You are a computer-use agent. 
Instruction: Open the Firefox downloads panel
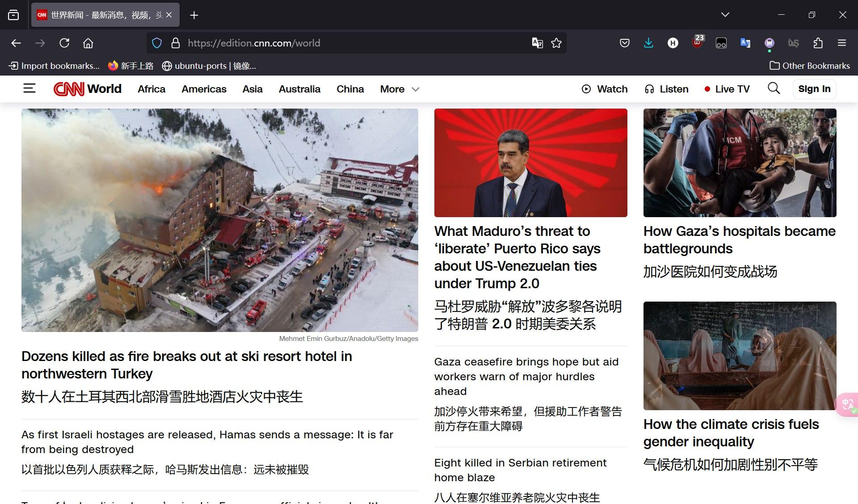click(x=648, y=43)
